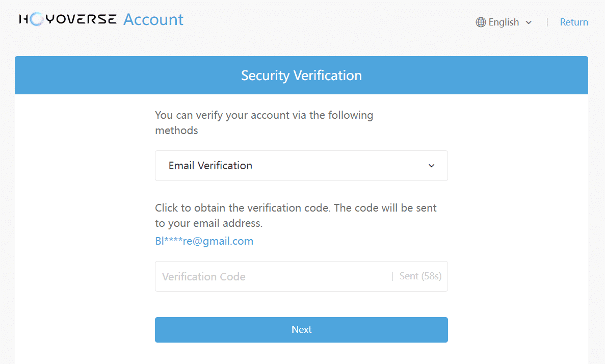Click the down arrow in Email Verification box
The image size is (605, 364).
431,166
